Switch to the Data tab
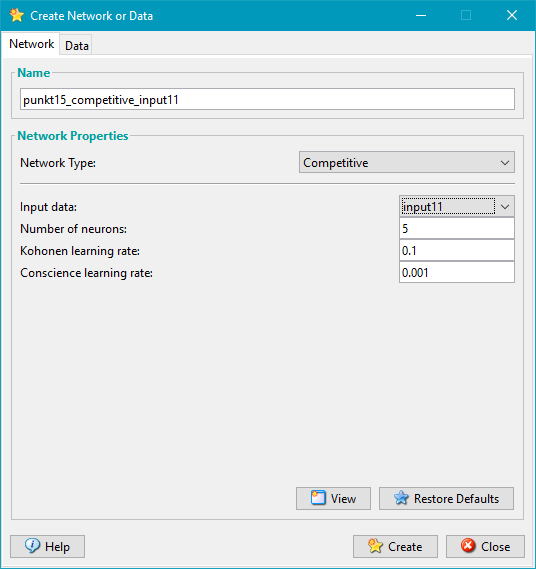 [77, 46]
